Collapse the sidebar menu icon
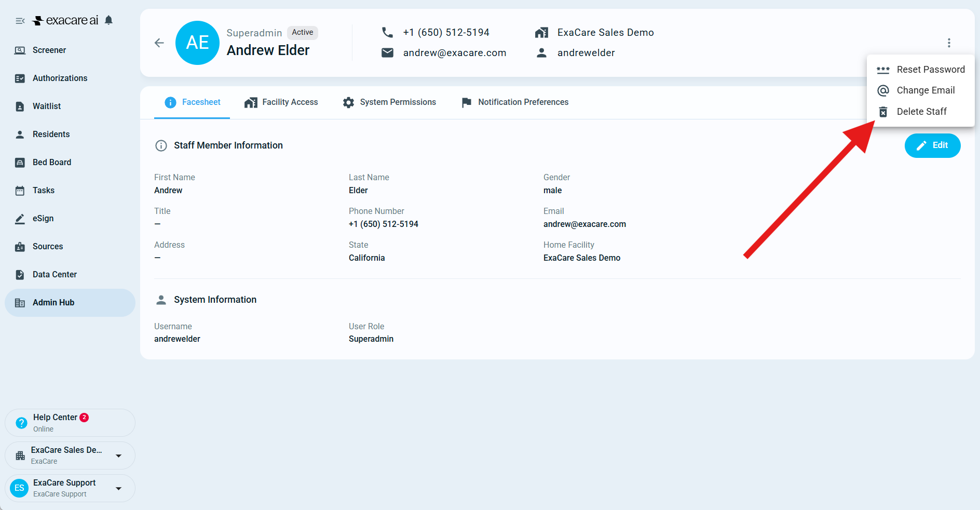Viewport: 980px width, 510px height. click(20, 21)
